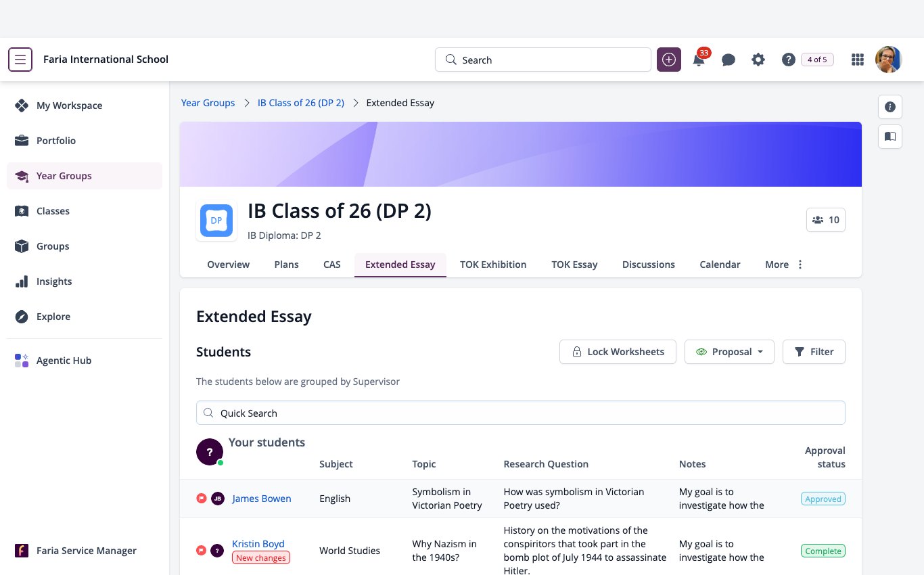Screen dimensions: 924x575
Task: Toggle the Lock Worksheets button
Action: coord(618,352)
